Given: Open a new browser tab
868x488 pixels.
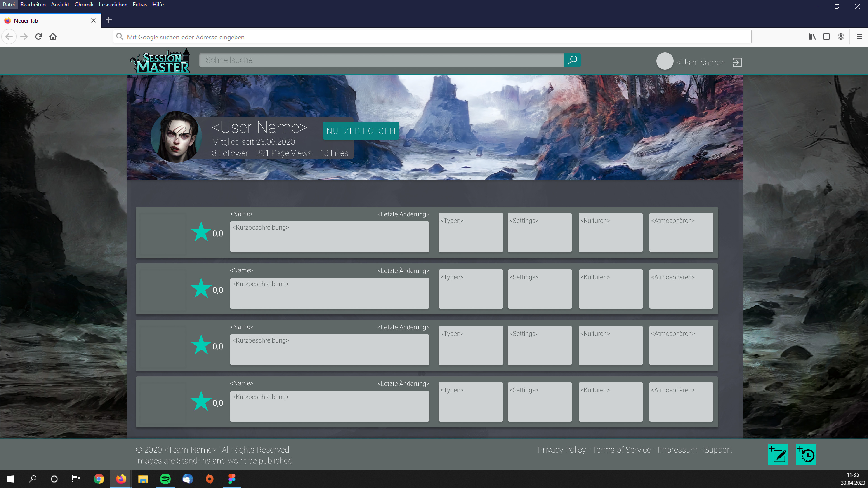Looking at the screenshot, I should (x=109, y=20).
